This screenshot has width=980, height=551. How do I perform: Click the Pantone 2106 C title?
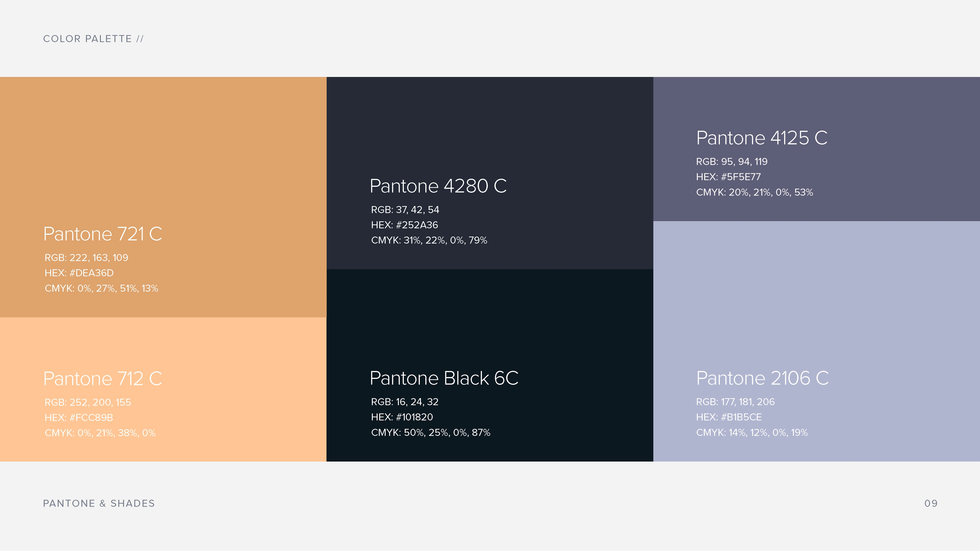tap(762, 378)
